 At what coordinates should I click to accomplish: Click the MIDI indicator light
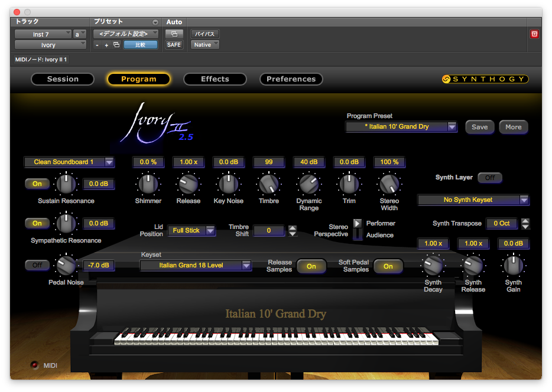pos(34,365)
